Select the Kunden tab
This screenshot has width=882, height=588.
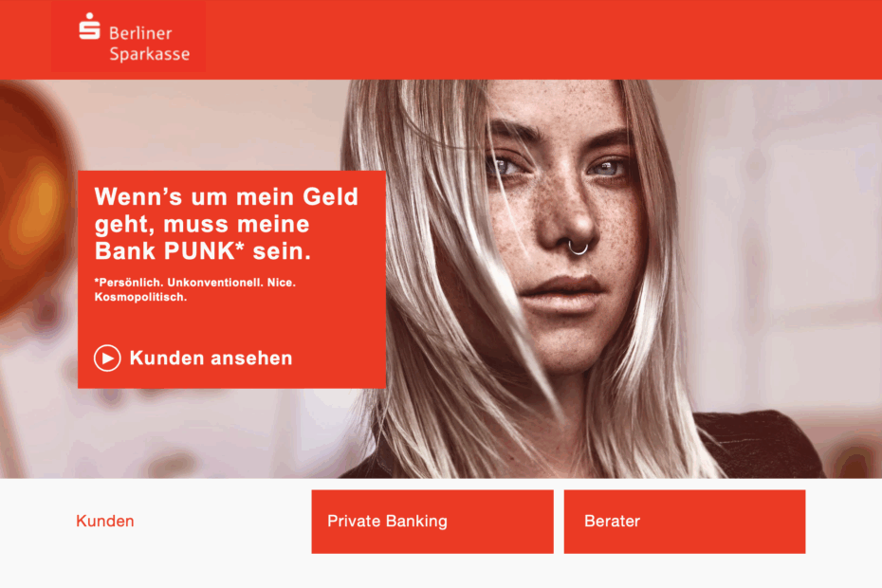click(x=105, y=521)
